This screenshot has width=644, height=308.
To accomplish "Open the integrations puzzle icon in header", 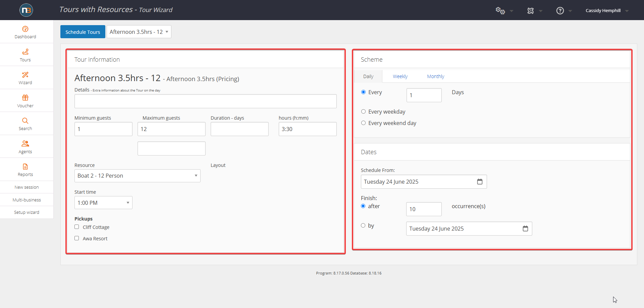I will point(530,11).
